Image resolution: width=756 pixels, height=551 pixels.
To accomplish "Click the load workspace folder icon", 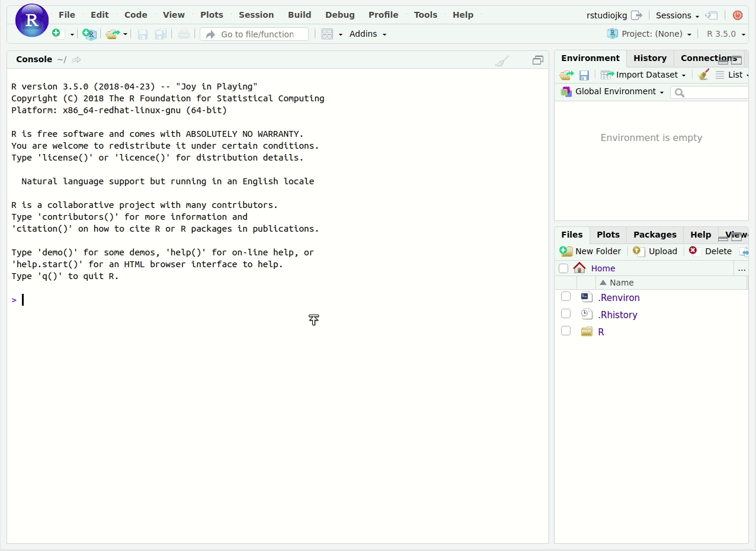I will (x=566, y=75).
